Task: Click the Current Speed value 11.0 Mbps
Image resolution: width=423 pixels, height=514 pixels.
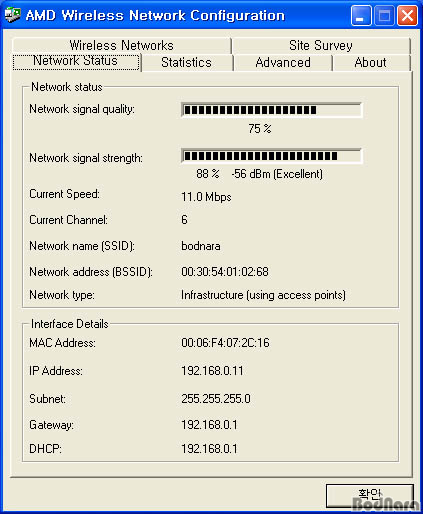Action: (206, 197)
